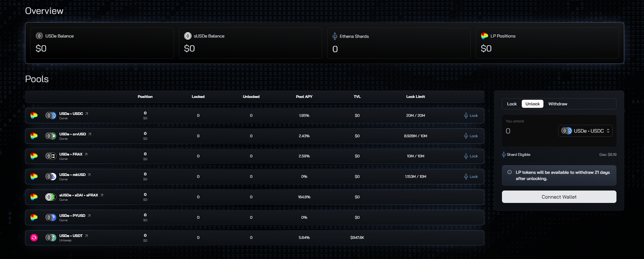644x259 pixels.
Task: Open the USDe • USDT pool name link
Action: (71, 236)
